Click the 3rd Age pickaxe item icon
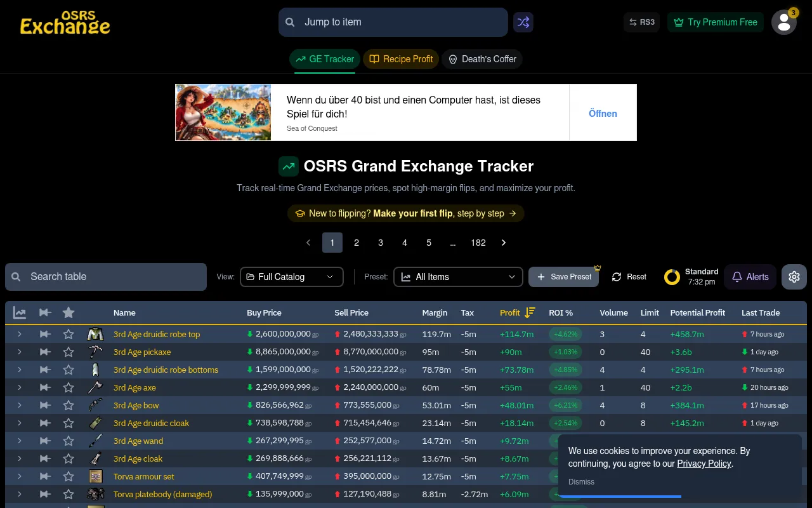 95,352
